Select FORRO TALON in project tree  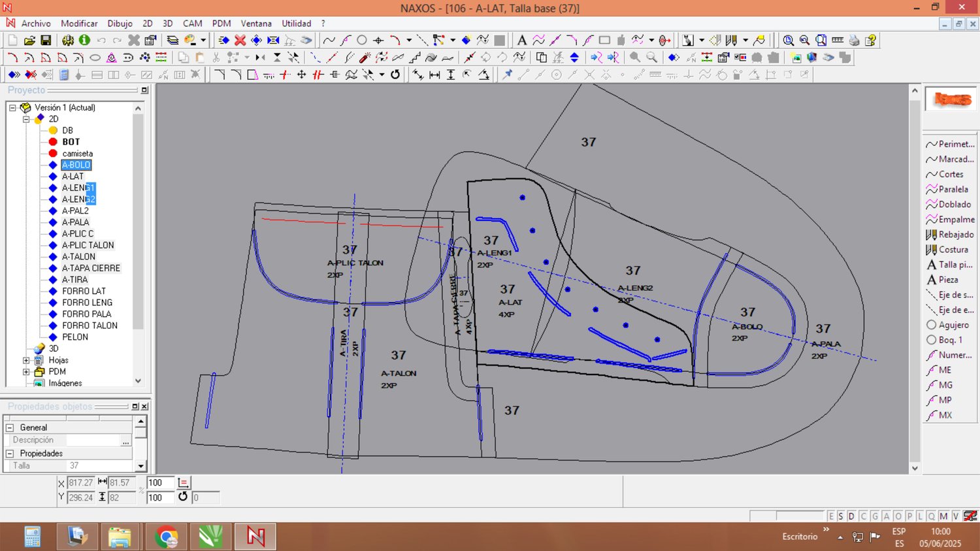[90, 326]
